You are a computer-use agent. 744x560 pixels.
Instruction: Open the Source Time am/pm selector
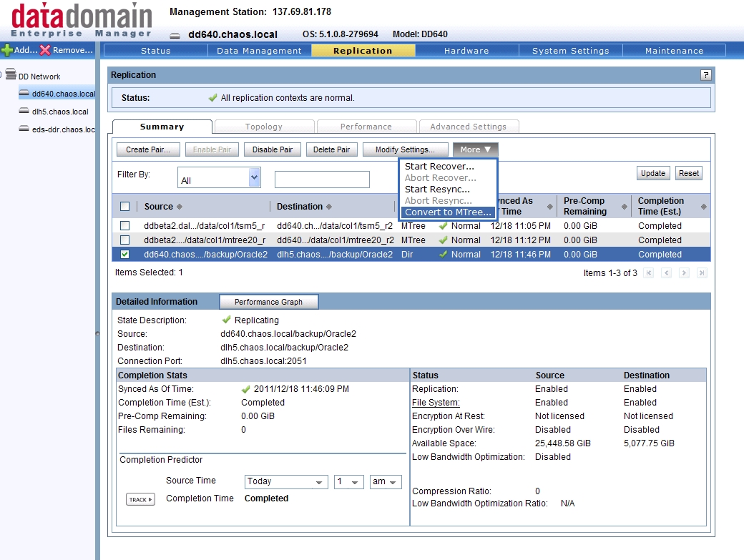coord(385,482)
